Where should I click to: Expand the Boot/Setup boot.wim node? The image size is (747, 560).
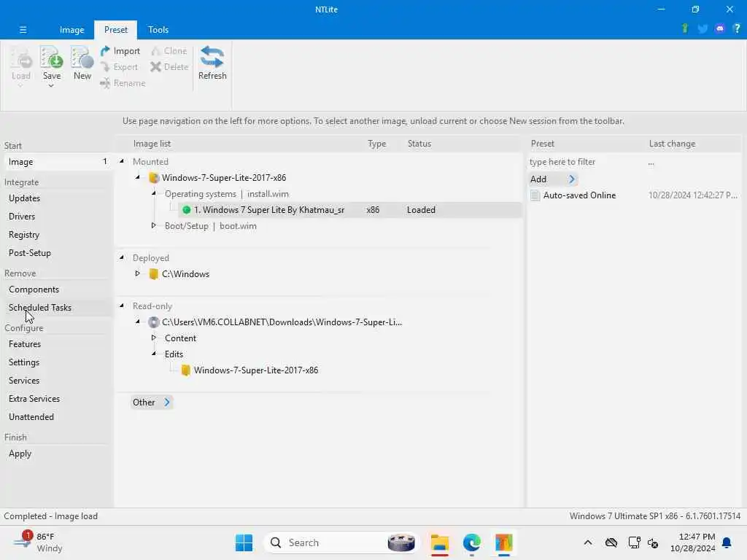pos(153,225)
